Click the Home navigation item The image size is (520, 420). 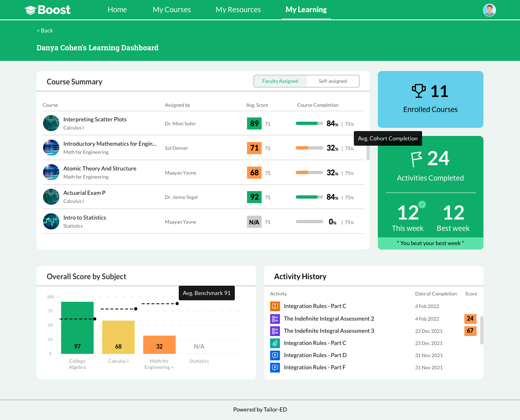[117, 10]
